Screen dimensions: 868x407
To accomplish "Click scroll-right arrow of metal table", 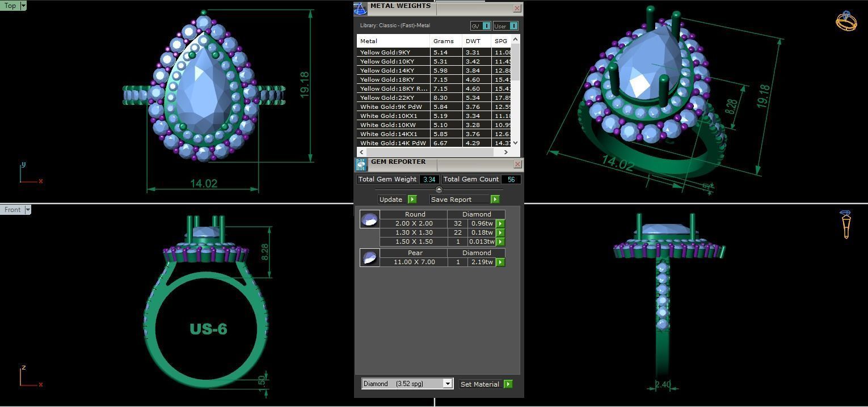I will pyautogui.click(x=506, y=152).
